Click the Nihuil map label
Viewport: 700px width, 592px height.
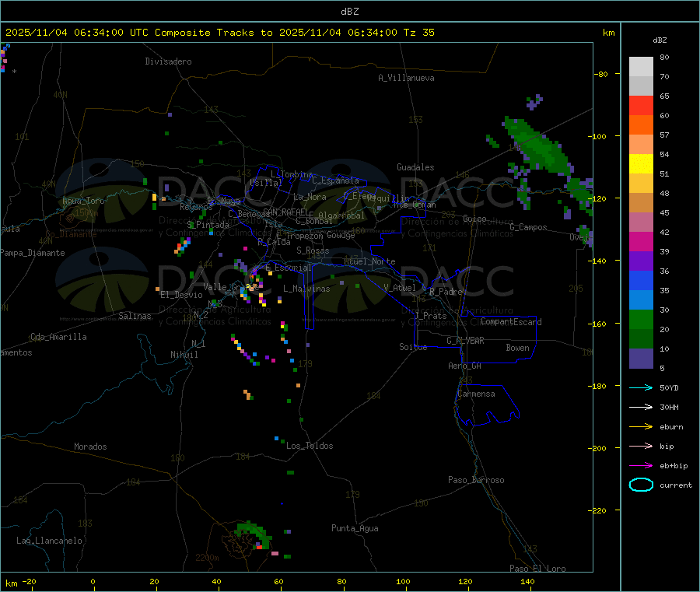184,355
